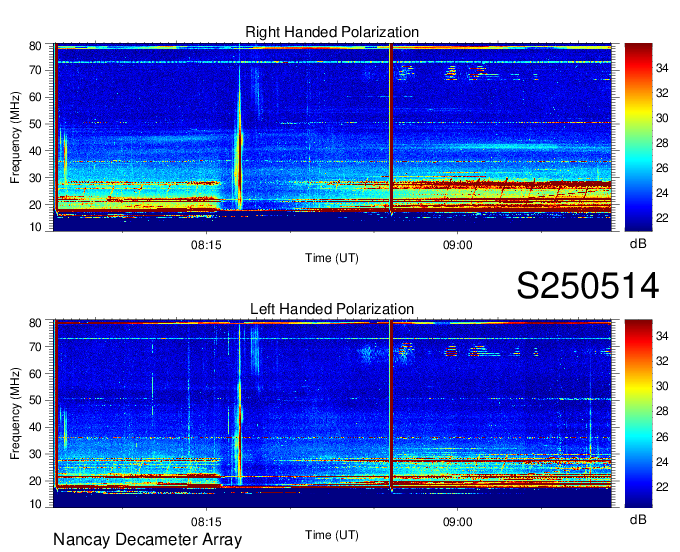Viewport: 680px width, 552px height.
Task: Click the 60 MHz tick on Left Handed plot
Action: point(35,374)
